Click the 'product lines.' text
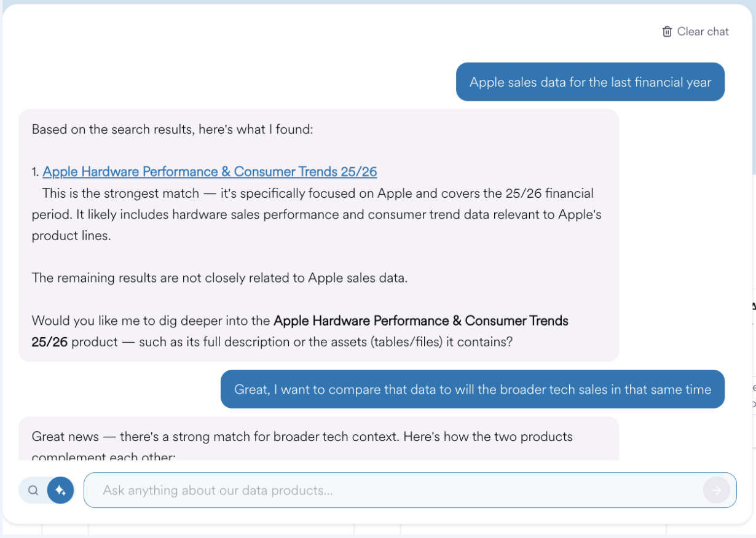This screenshot has width=756, height=538. [x=71, y=236]
